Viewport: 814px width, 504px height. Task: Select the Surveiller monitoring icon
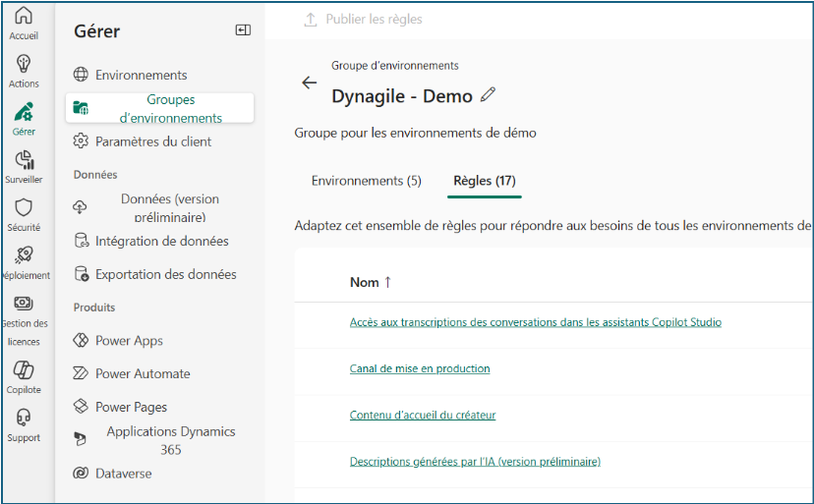pyautogui.click(x=24, y=160)
